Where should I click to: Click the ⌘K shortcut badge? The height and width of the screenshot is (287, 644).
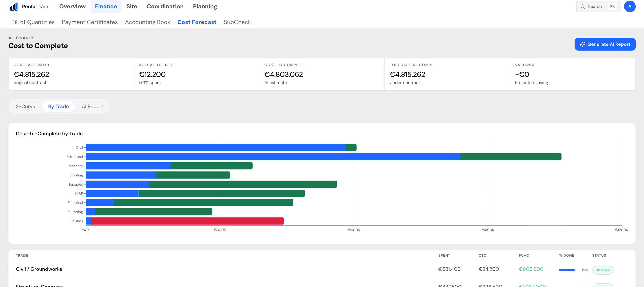pyautogui.click(x=612, y=7)
